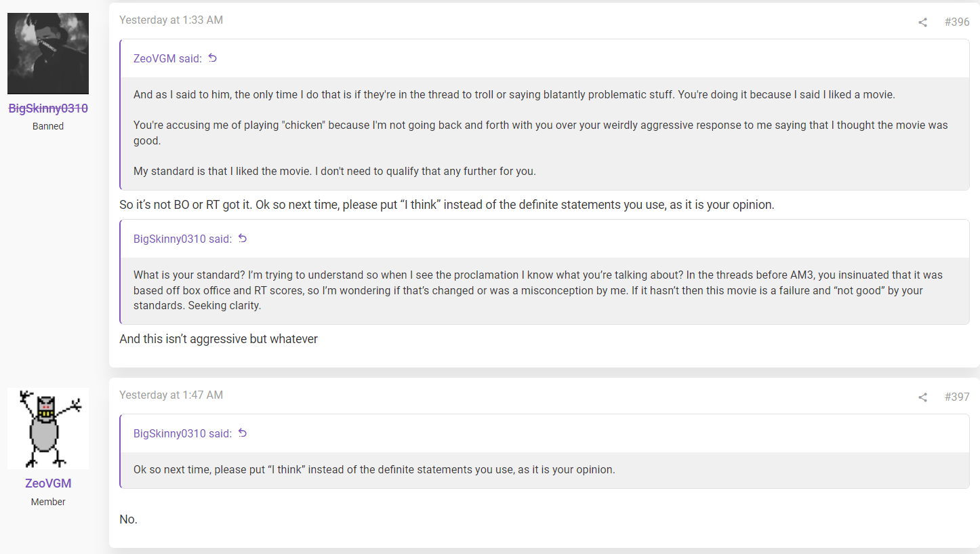Open BigSkinny0310's avatar image
The width and height of the screenshot is (980, 554).
[x=48, y=54]
